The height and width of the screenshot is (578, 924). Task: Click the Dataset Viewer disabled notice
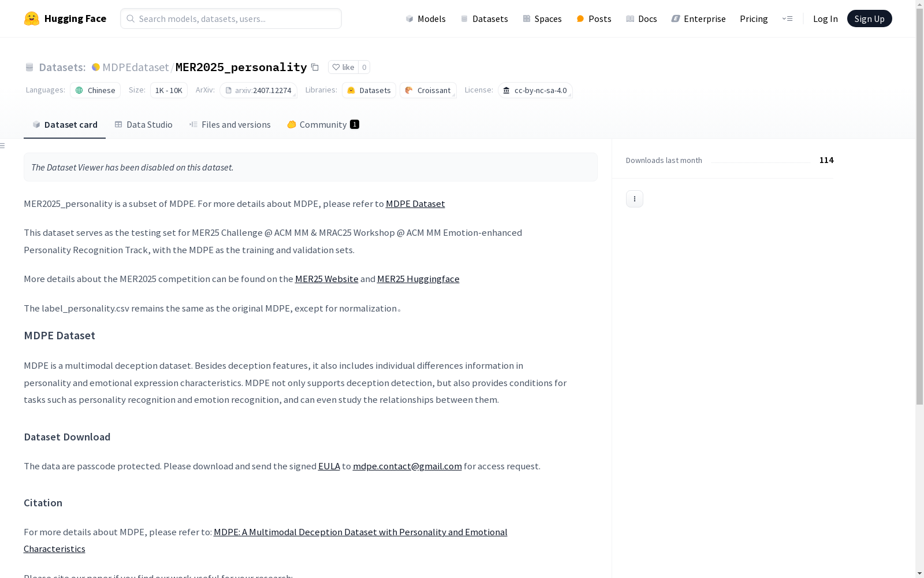click(x=311, y=167)
